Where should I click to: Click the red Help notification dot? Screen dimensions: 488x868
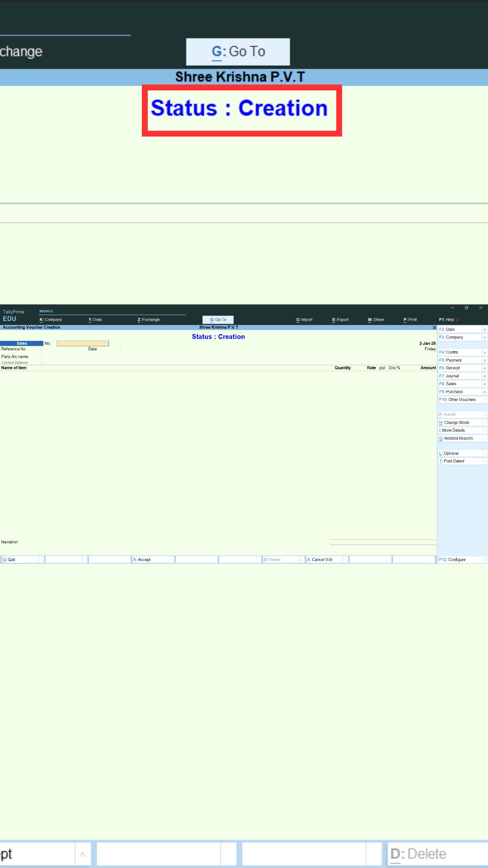457,320
